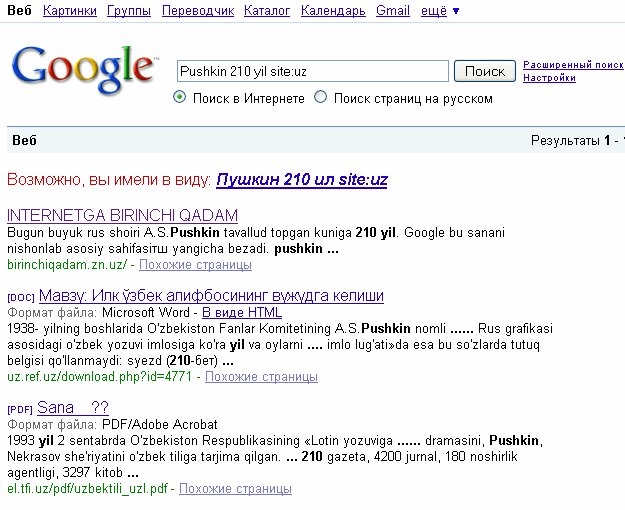Open the Sana ?? PDF result

[x=73, y=408]
